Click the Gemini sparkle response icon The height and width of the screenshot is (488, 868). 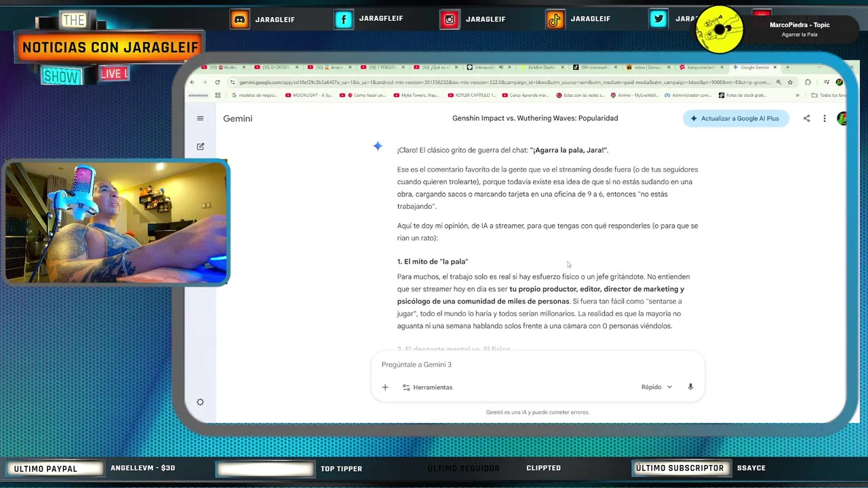pyautogui.click(x=378, y=146)
